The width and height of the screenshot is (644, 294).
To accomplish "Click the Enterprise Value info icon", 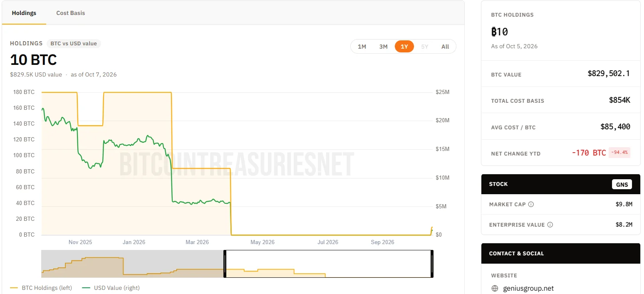I will pyautogui.click(x=550, y=225).
